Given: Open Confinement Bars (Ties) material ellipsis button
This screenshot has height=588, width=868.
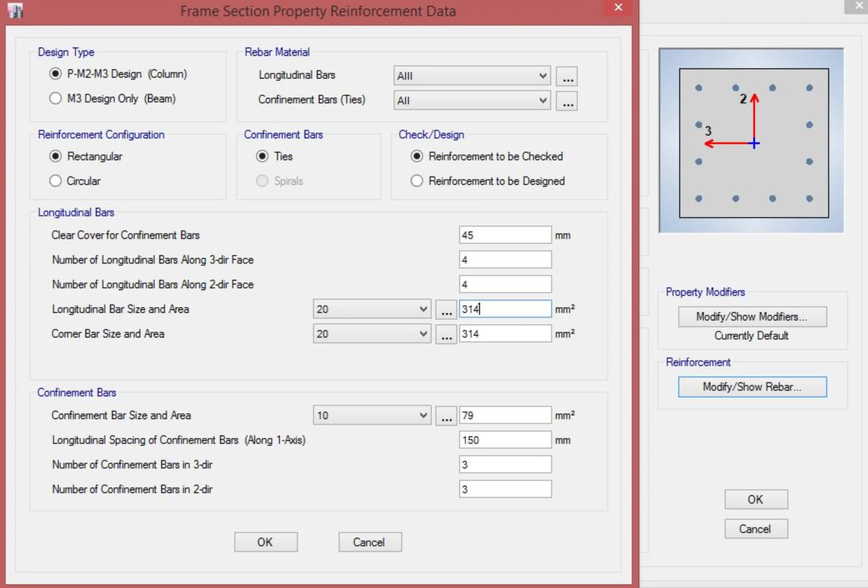Looking at the screenshot, I should tap(567, 101).
